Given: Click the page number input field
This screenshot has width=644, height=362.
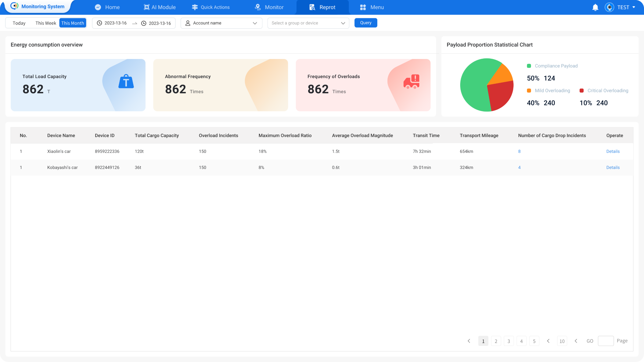Looking at the screenshot, I should (x=606, y=341).
